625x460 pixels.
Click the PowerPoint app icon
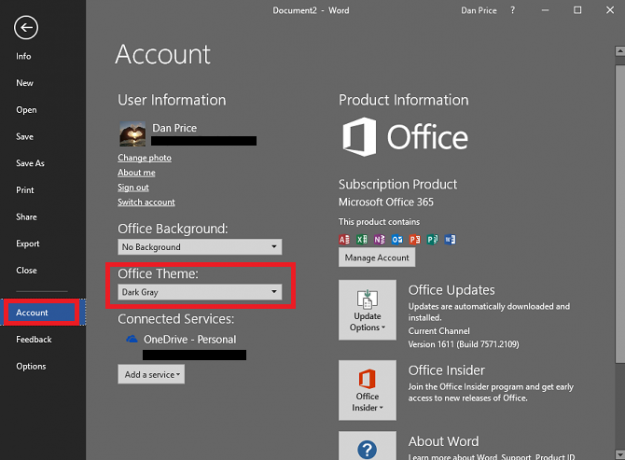415,239
